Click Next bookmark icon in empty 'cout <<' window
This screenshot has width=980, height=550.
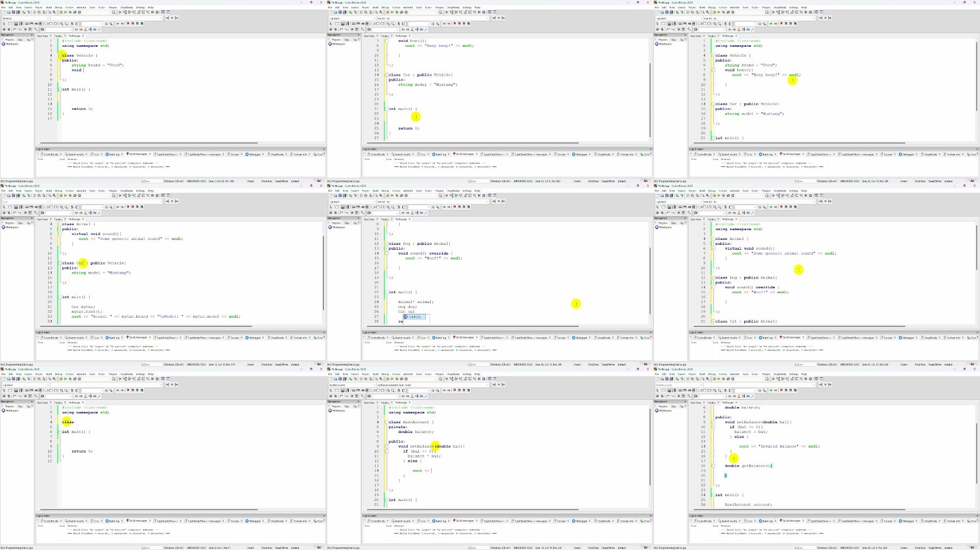click(x=464, y=390)
